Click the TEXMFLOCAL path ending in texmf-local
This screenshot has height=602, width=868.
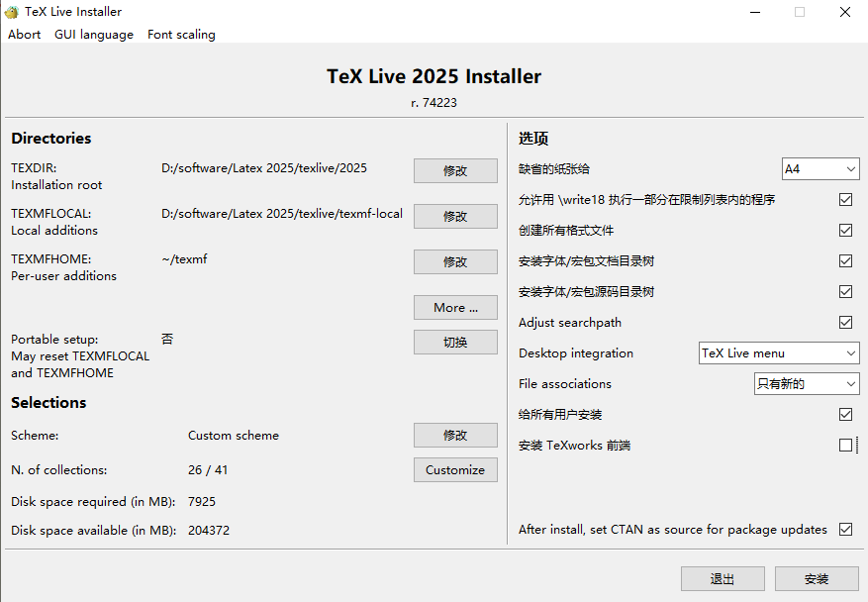(x=282, y=213)
